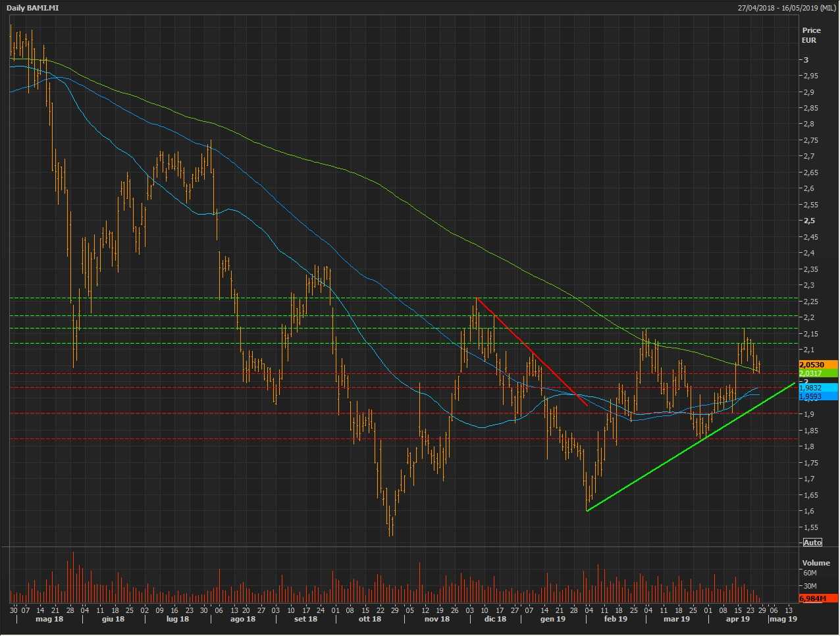Click the 'feb 19' month label
Image resolution: width=840 pixels, height=636 pixels.
(616, 619)
